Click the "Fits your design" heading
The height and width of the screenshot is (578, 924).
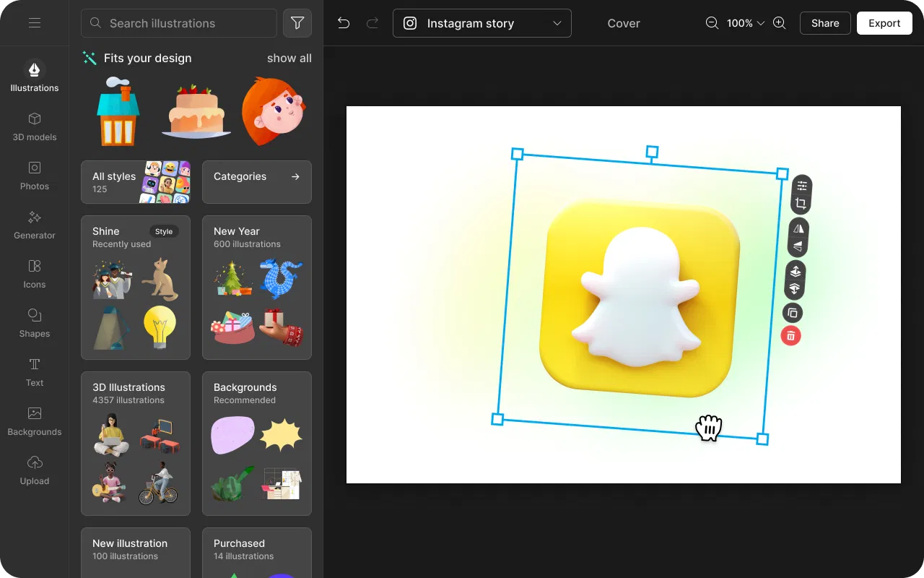pyautogui.click(x=147, y=58)
